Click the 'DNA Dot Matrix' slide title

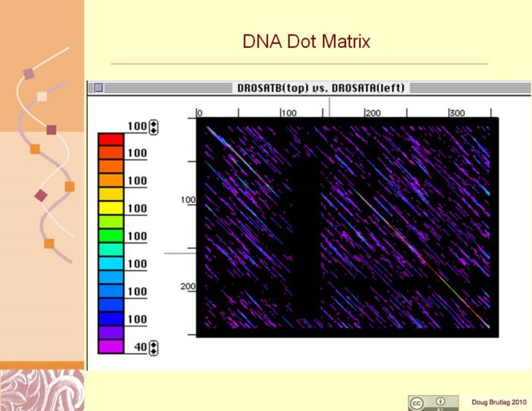(x=306, y=41)
